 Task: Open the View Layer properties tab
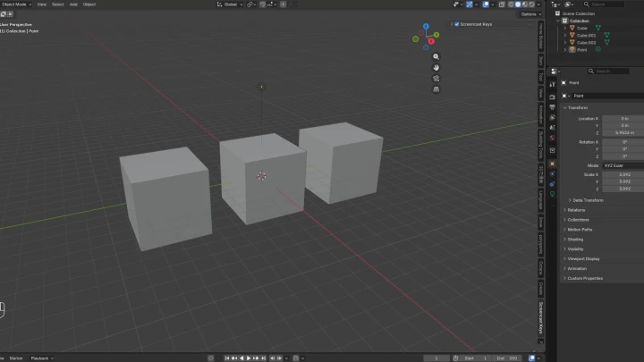(552, 117)
